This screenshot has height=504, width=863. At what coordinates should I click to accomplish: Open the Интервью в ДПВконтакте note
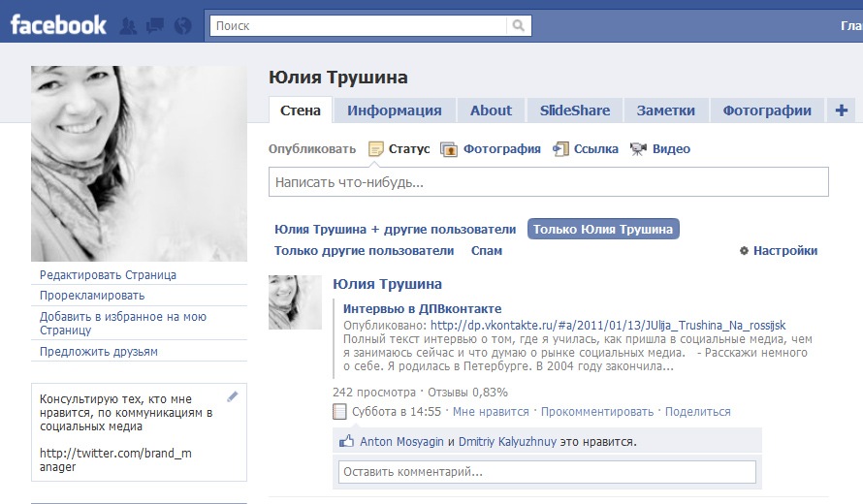click(x=422, y=308)
